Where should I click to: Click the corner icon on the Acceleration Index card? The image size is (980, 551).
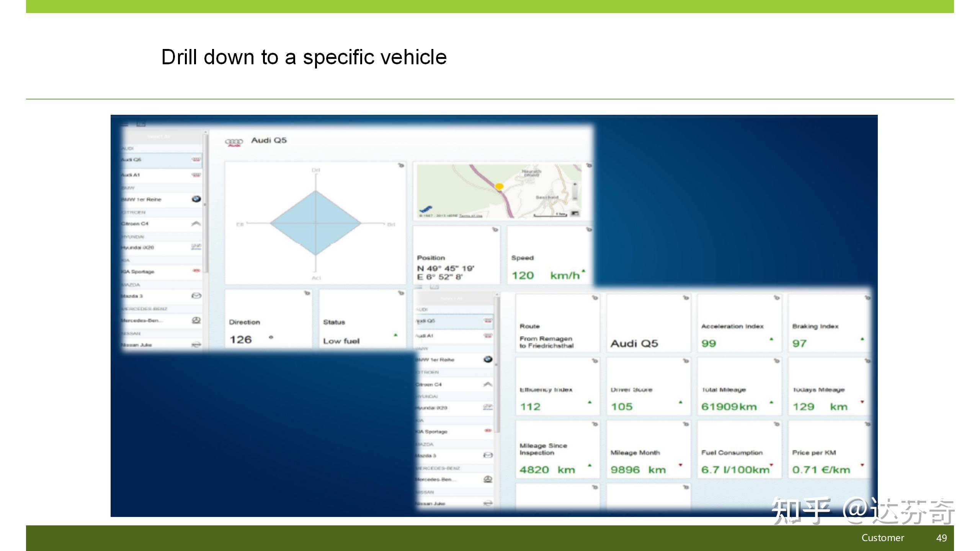[x=777, y=298]
